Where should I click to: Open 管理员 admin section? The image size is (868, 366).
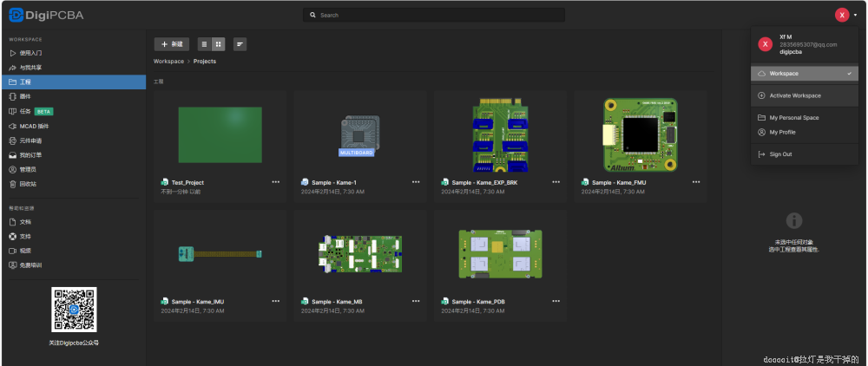pyautogui.click(x=28, y=169)
